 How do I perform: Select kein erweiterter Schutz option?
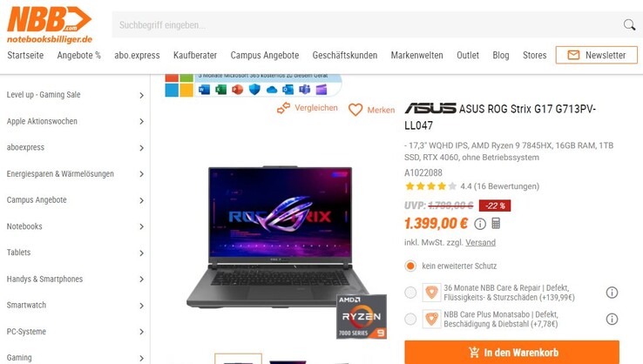[x=410, y=266]
